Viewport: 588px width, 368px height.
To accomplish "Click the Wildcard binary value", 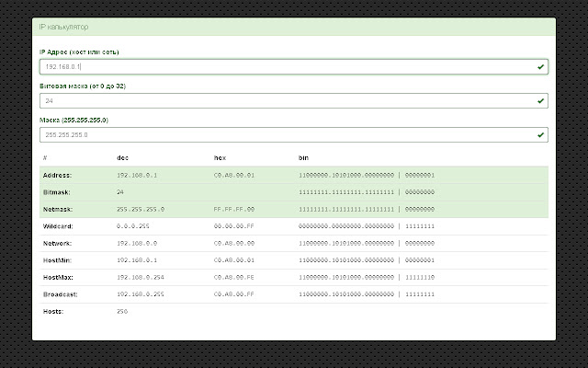I will pos(367,226).
